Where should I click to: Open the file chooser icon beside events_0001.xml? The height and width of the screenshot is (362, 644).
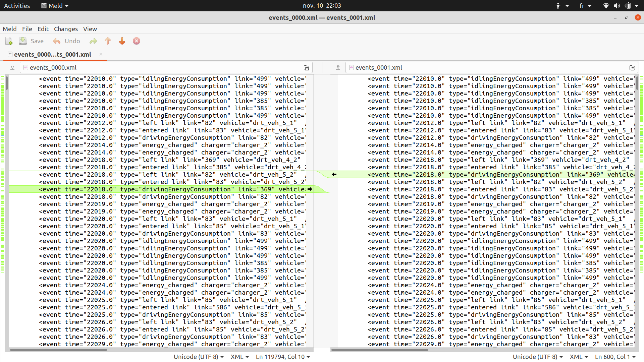click(632, 68)
